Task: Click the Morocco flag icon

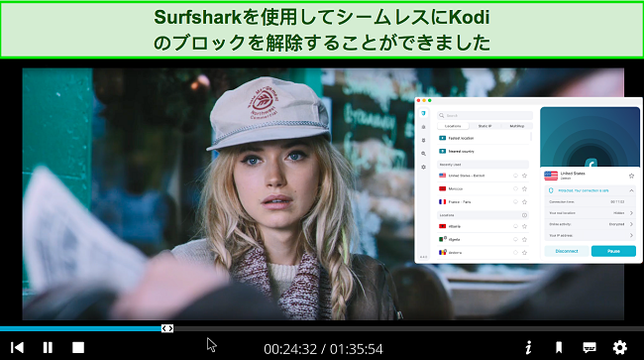Action: pos(442,188)
